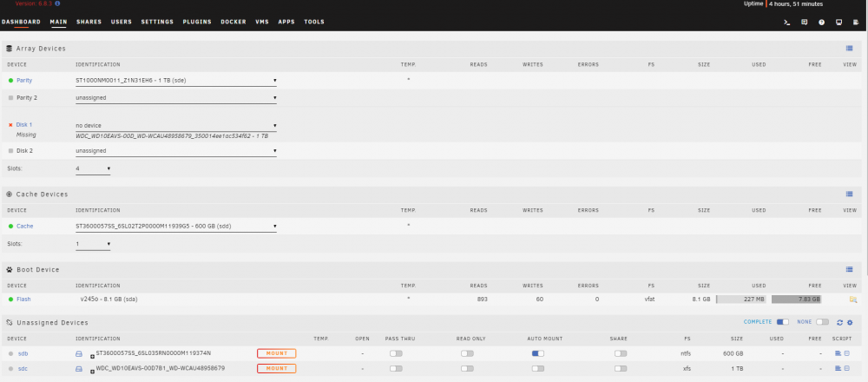Open the Cache device link
The width and height of the screenshot is (868, 382).
tap(25, 226)
